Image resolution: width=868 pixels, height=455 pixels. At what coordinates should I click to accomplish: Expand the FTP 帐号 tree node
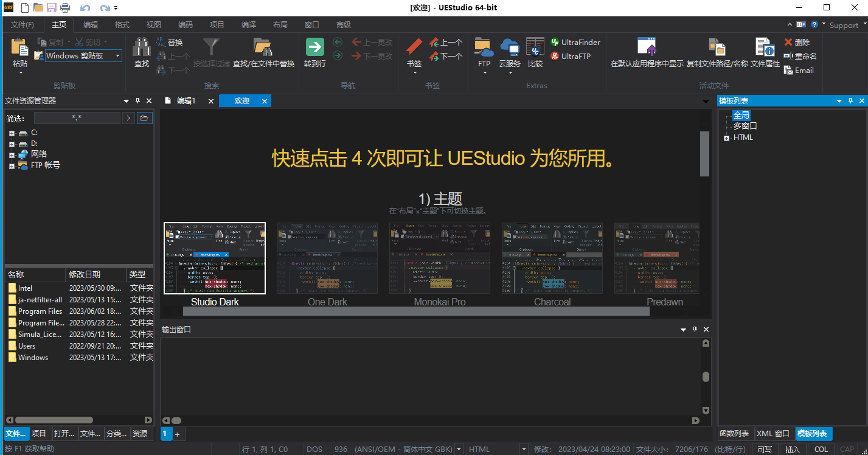click(11, 165)
